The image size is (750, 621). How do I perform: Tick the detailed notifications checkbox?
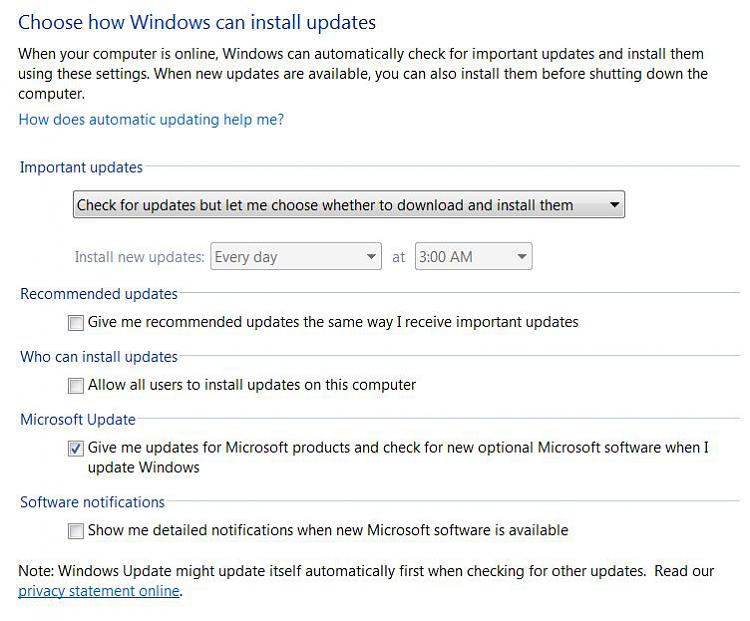(x=76, y=531)
